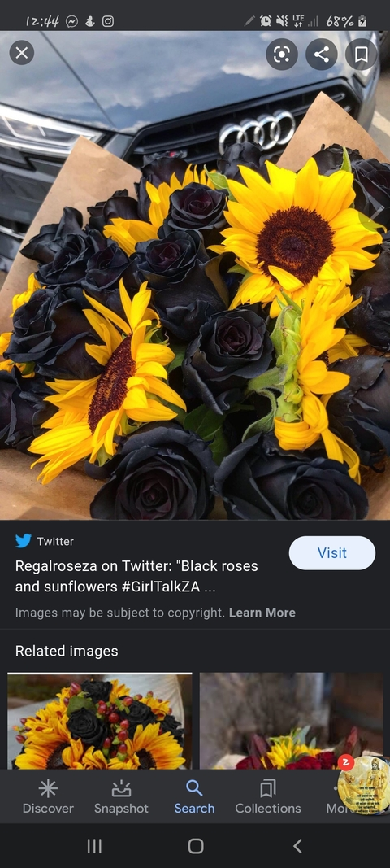This screenshot has width=390, height=868.
Task: Tap the main black roses sunflower image
Action: pos(195,275)
